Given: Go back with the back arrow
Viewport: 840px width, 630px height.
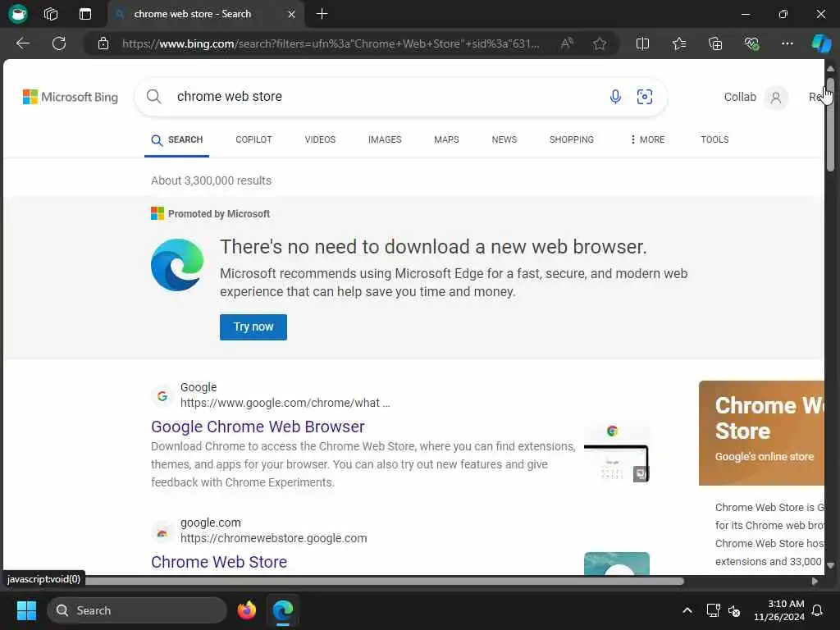Looking at the screenshot, I should pyautogui.click(x=22, y=43).
